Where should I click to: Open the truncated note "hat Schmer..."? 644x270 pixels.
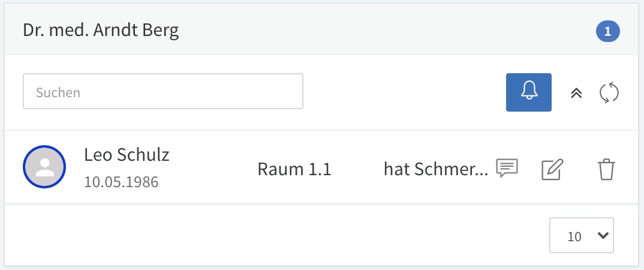coord(436,169)
